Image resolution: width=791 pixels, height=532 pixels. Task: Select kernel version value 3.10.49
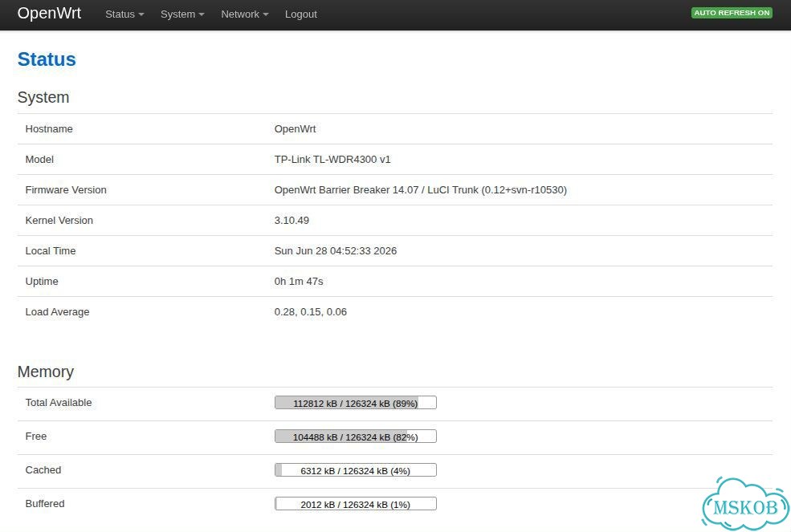292,221
